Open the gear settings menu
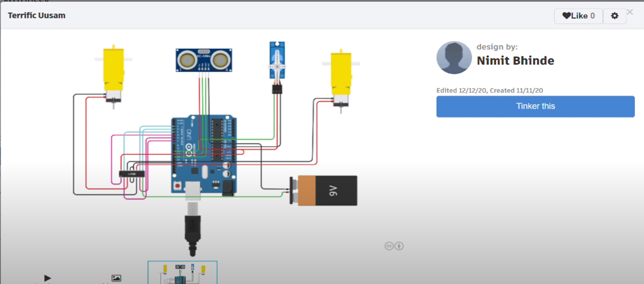This screenshot has width=644, height=284. coord(614,16)
